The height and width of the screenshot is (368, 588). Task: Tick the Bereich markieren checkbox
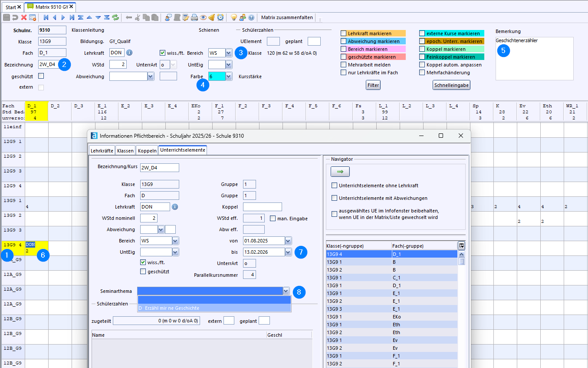(343, 49)
